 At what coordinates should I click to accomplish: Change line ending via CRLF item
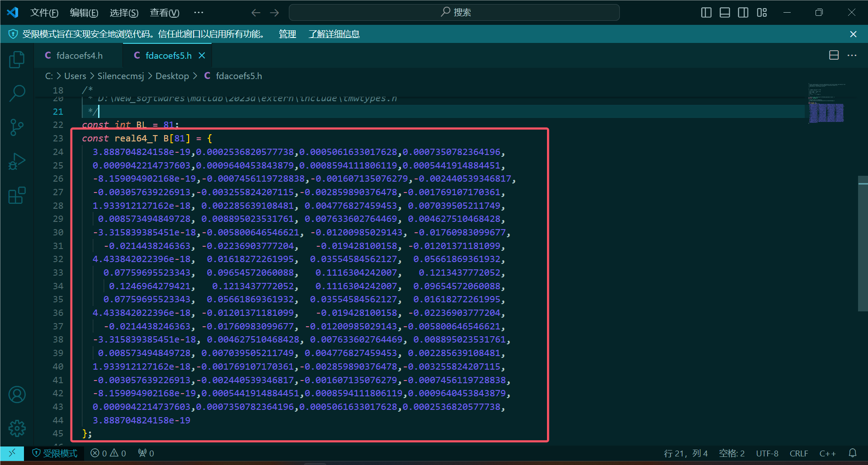(x=799, y=453)
